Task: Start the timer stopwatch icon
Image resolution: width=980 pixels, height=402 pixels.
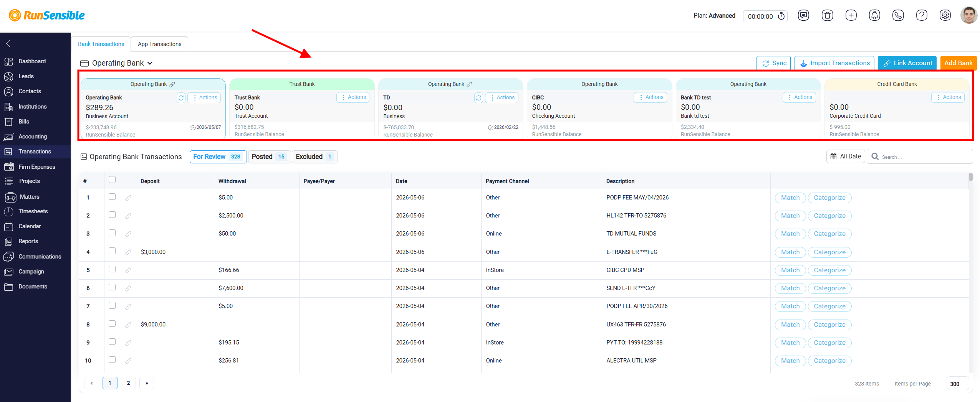Action: 781,16
